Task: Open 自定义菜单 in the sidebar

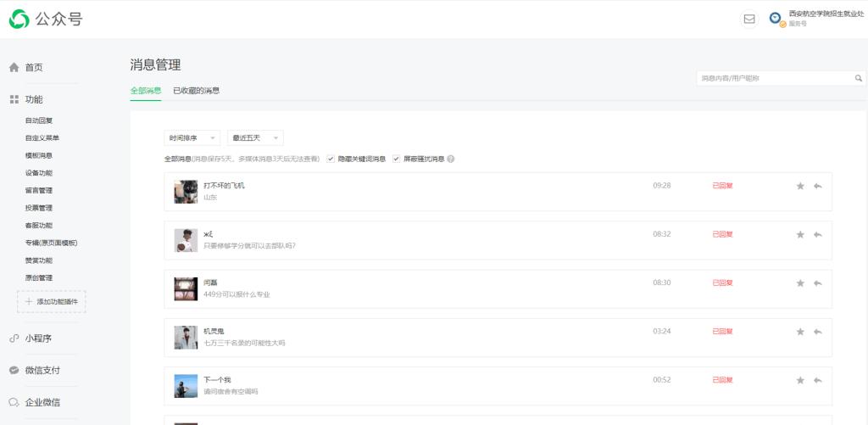Action: pos(42,138)
